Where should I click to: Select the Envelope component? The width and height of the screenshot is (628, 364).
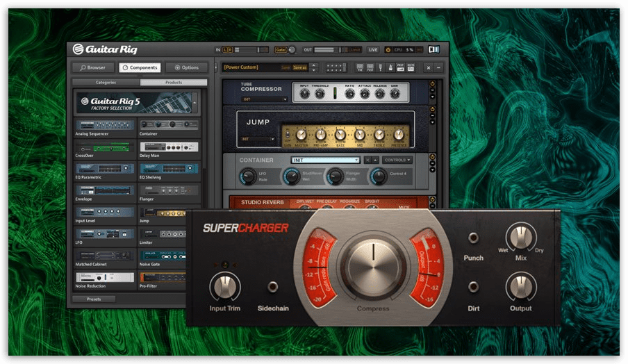(105, 193)
